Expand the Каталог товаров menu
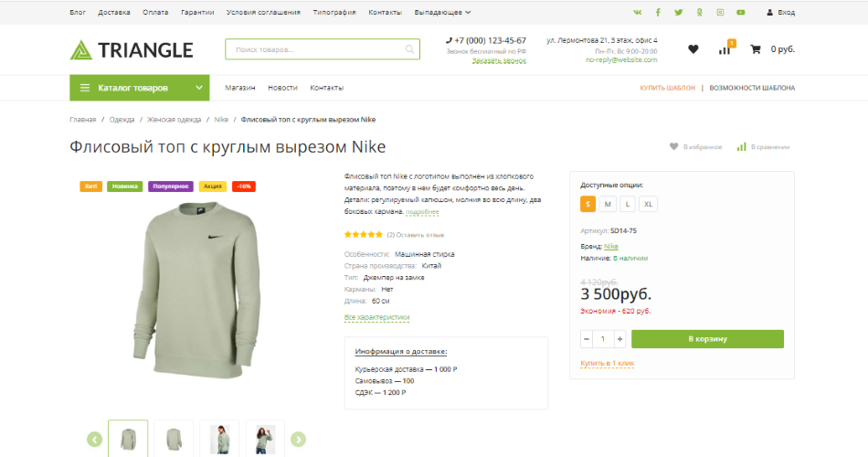This screenshot has width=868, height=457. [139, 88]
